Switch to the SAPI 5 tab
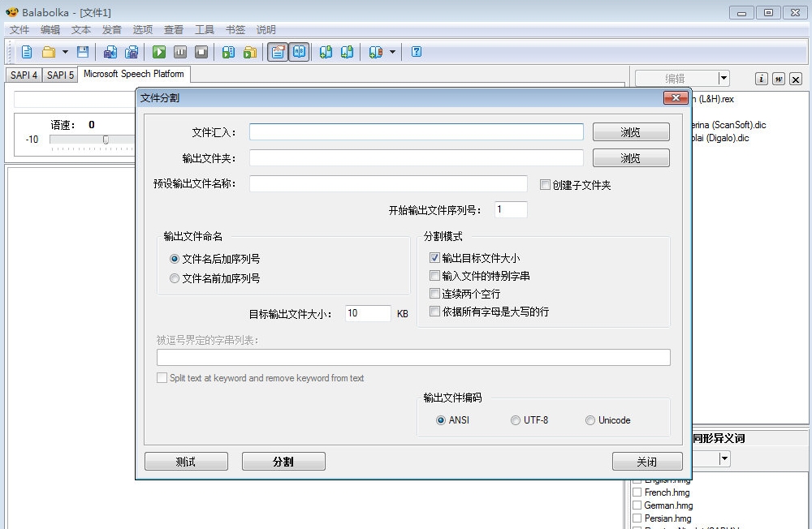Image resolution: width=812 pixels, height=529 pixels. tap(60, 75)
